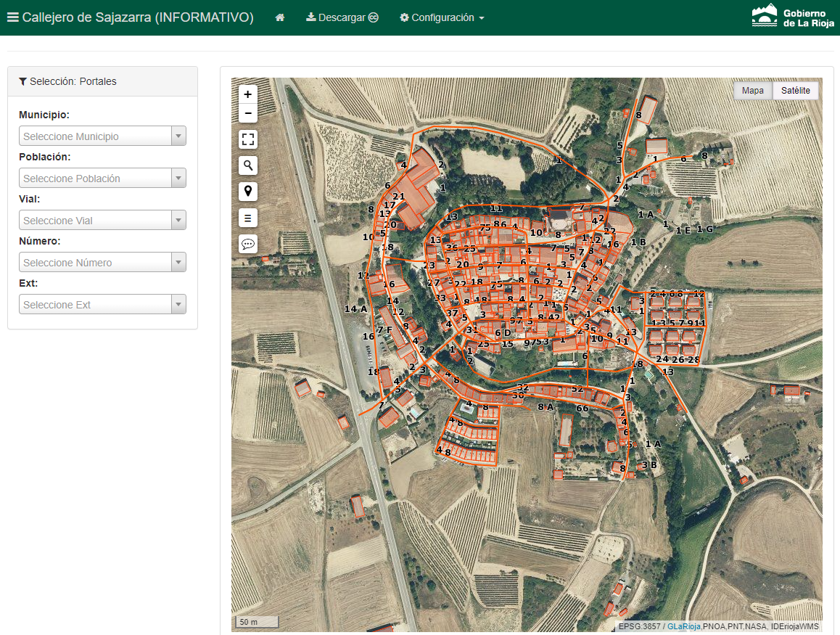
Task: Expand the Población dropdown
Action: click(102, 179)
